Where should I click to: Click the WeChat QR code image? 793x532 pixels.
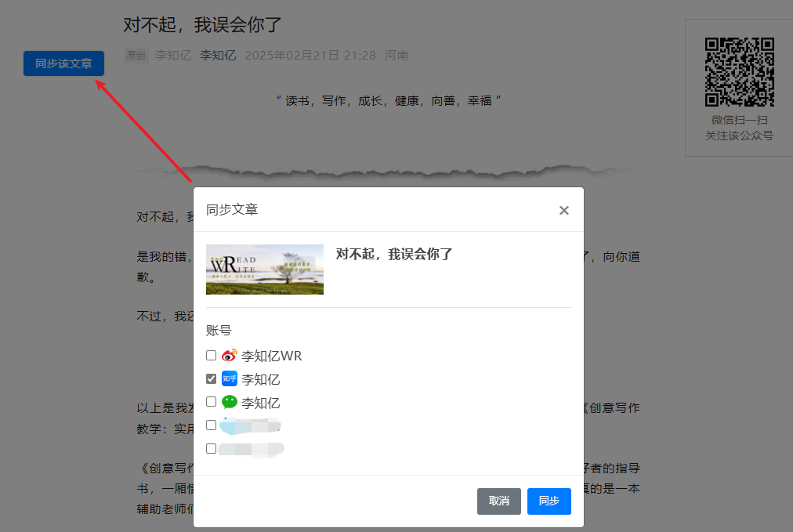point(740,72)
